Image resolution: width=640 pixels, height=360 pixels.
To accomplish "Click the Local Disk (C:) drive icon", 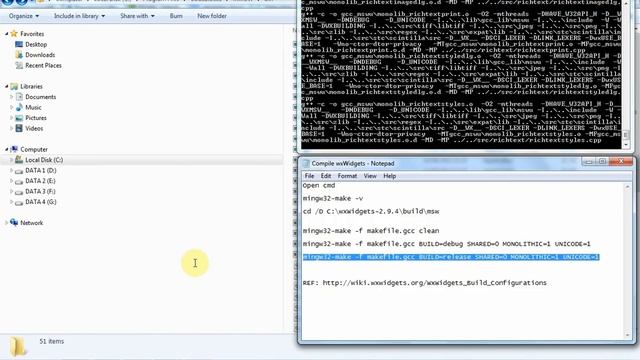I will pyautogui.click(x=19, y=160).
